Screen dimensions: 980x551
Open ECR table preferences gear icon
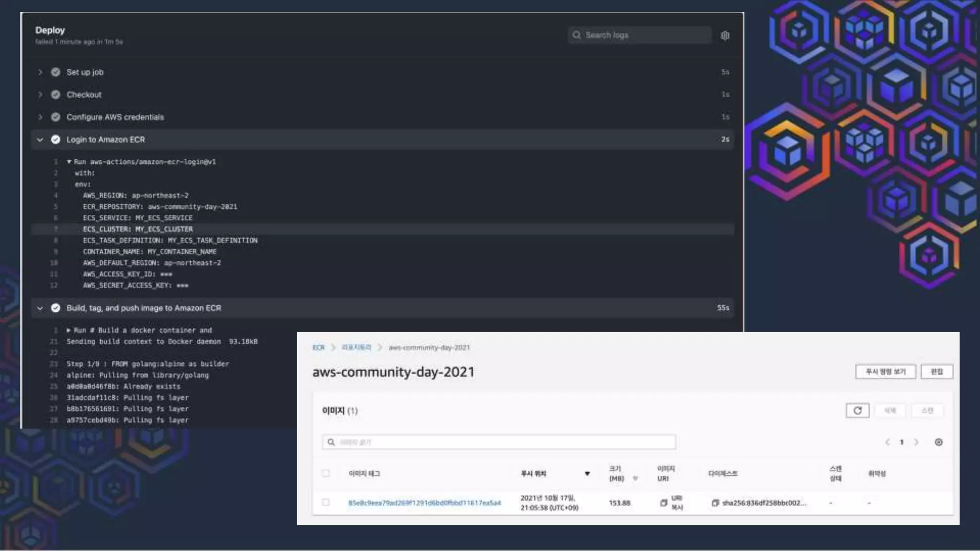[938, 442]
